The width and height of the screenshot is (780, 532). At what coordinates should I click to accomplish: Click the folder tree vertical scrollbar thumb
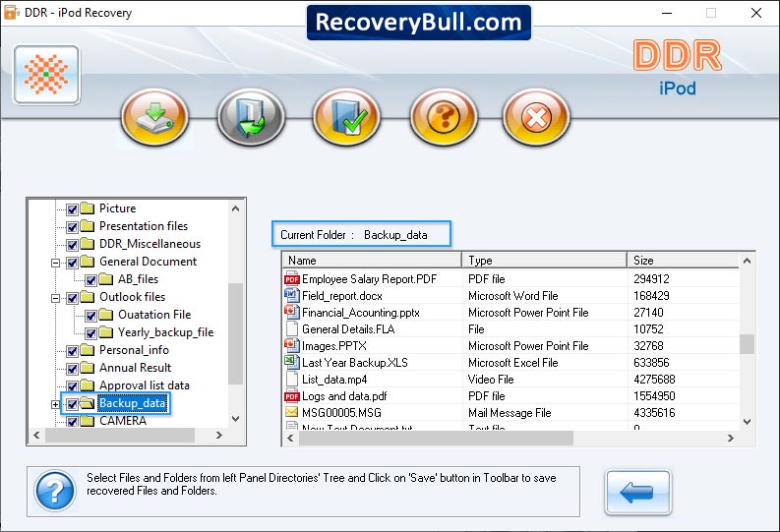236,333
